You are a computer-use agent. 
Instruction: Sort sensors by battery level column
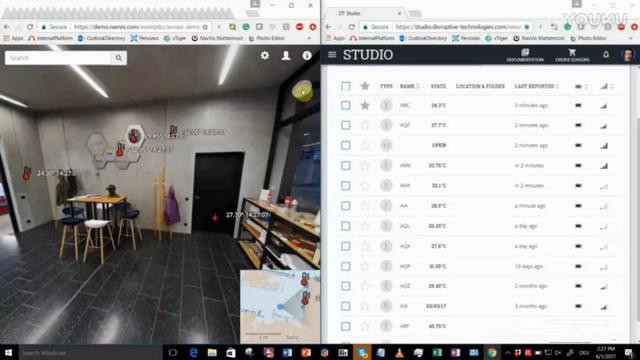pyautogui.click(x=581, y=86)
